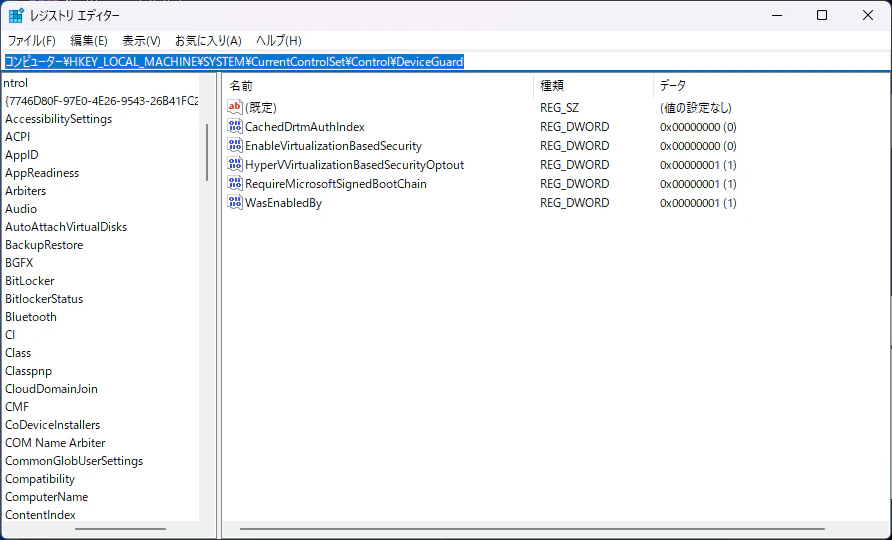The image size is (892, 540).
Task: Select the (既定) value name
Action: (261, 108)
